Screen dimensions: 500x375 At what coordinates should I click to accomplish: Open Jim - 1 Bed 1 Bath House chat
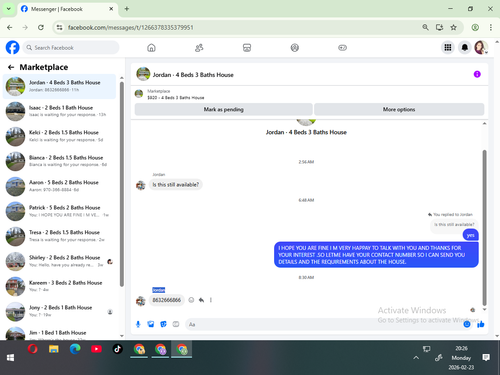(59, 333)
